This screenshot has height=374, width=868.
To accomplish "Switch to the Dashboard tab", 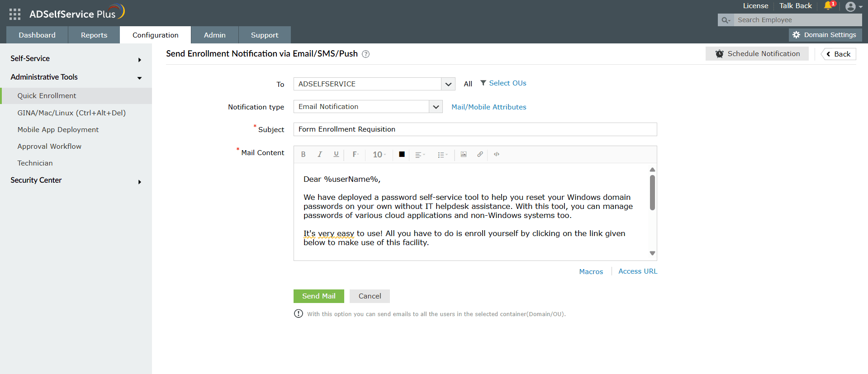I will 37,35.
